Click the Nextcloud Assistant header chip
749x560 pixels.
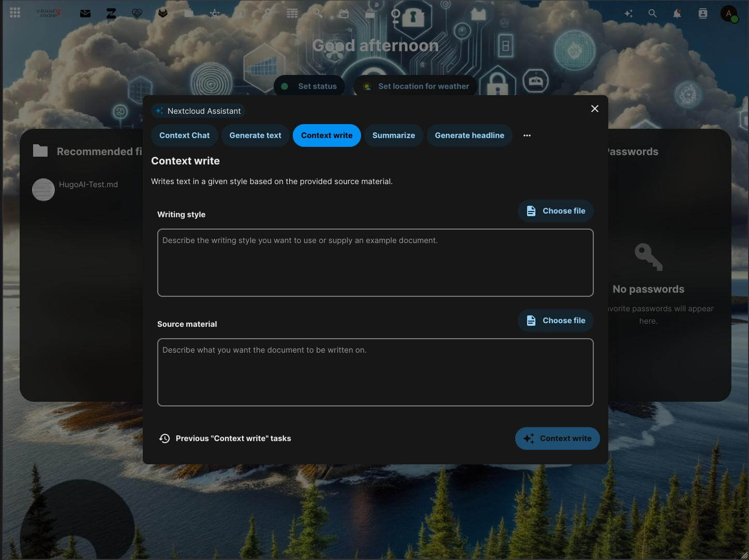tap(198, 111)
